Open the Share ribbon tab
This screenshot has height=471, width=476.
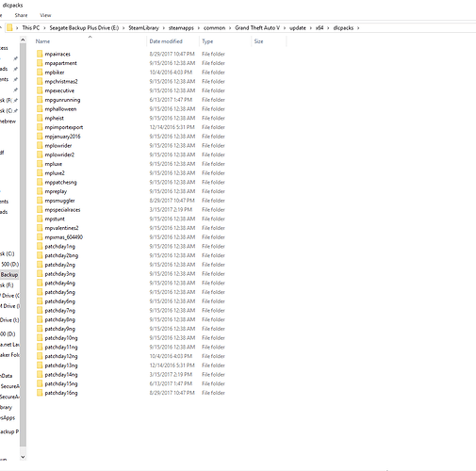pos(21,15)
